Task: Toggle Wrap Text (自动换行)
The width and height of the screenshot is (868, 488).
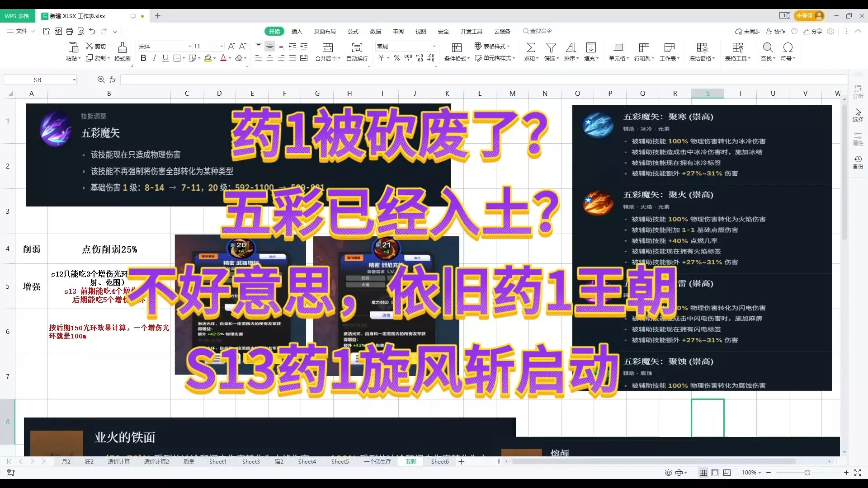Action: [x=357, y=52]
